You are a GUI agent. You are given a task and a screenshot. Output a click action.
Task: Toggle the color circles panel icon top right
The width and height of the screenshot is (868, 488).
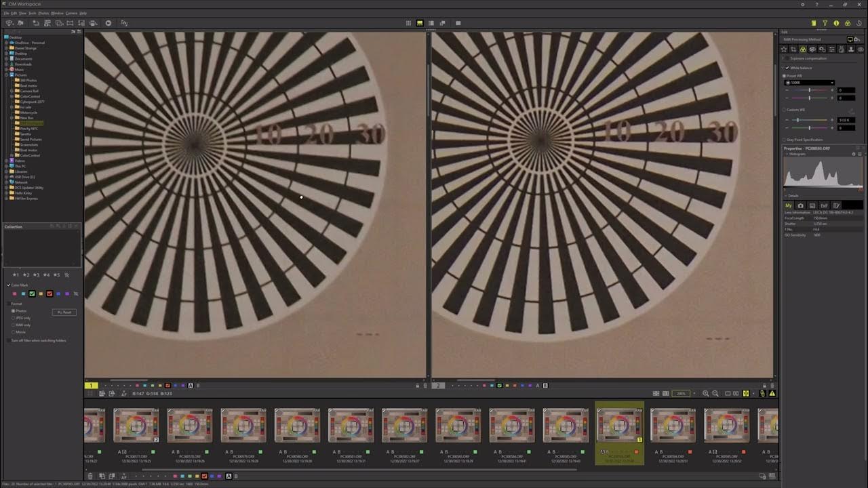848,23
